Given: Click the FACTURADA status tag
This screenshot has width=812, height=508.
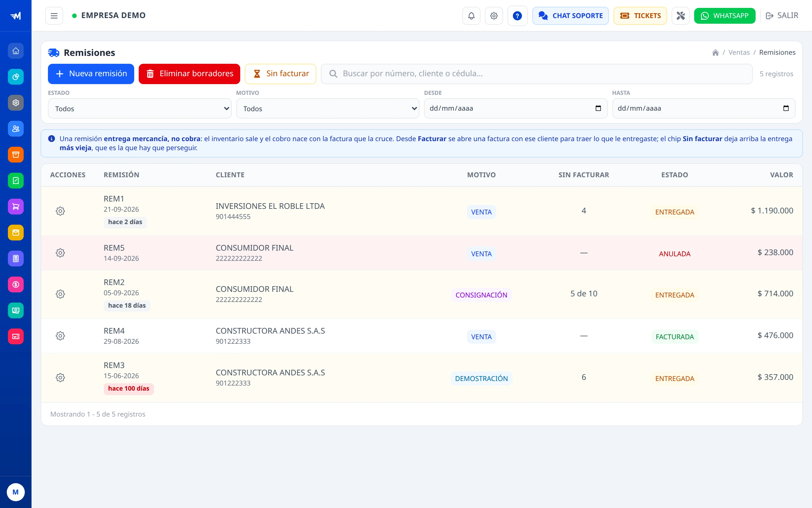Looking at the screenshot, I should pyautogui.click(x=674, y=337).
